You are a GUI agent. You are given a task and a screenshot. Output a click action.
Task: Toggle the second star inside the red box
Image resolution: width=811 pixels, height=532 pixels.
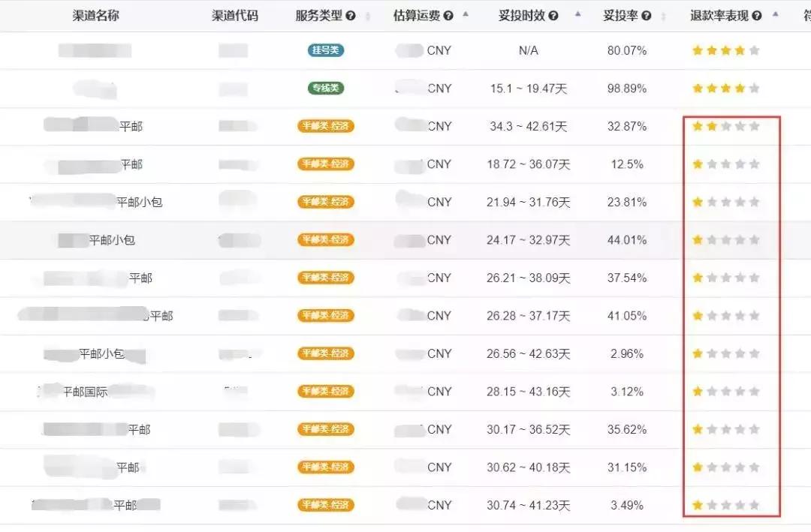(x=710, y=126)
